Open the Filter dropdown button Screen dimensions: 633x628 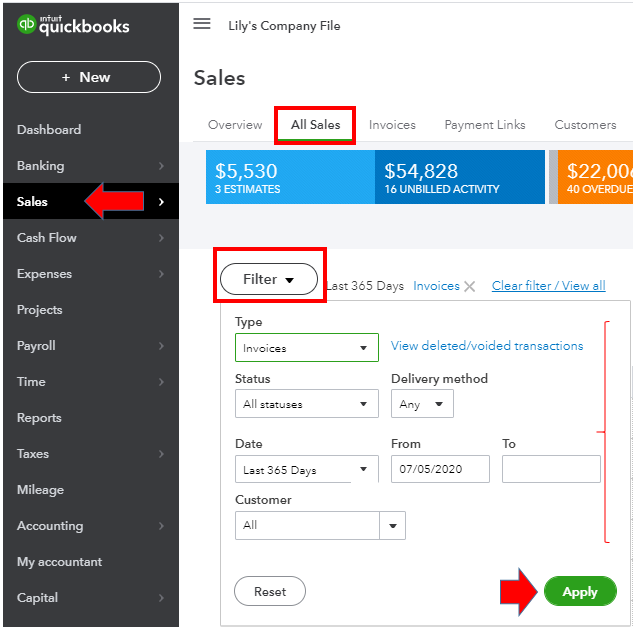(x=269, y=279)
